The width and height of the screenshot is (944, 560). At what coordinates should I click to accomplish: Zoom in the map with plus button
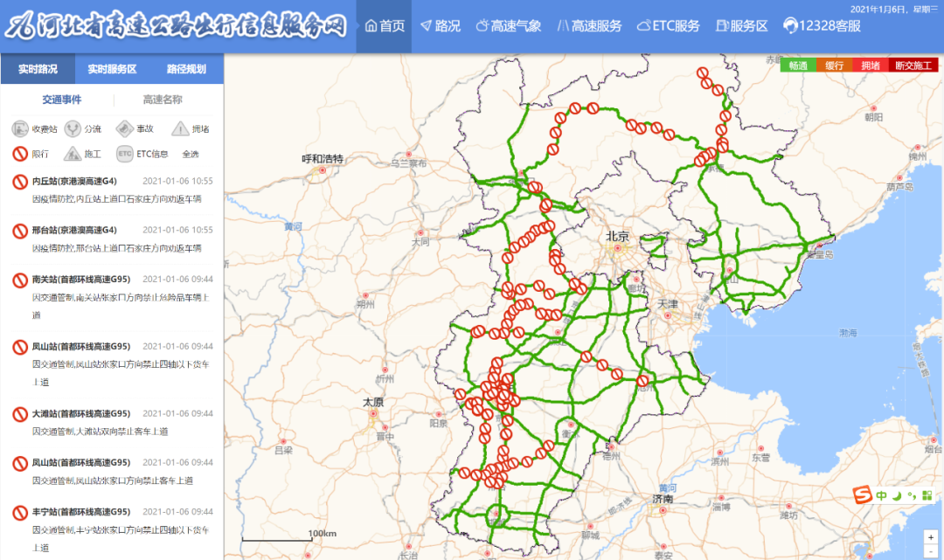[931, 537]
